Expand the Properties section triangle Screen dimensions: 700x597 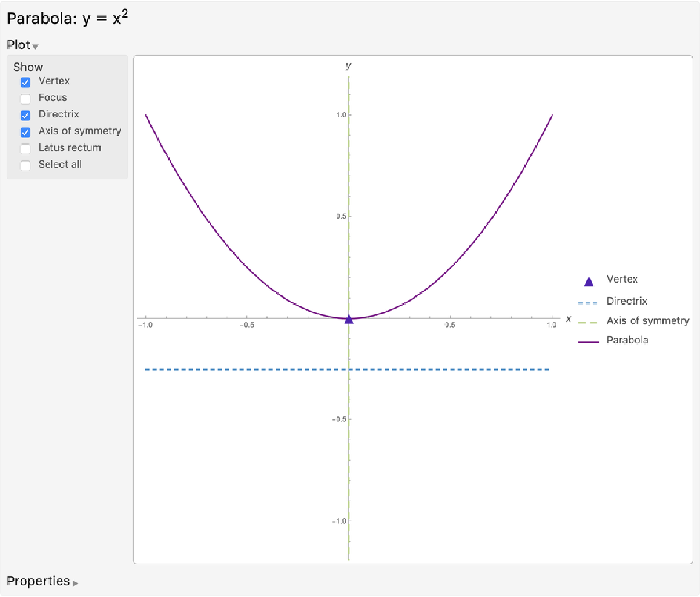point(75,584)
